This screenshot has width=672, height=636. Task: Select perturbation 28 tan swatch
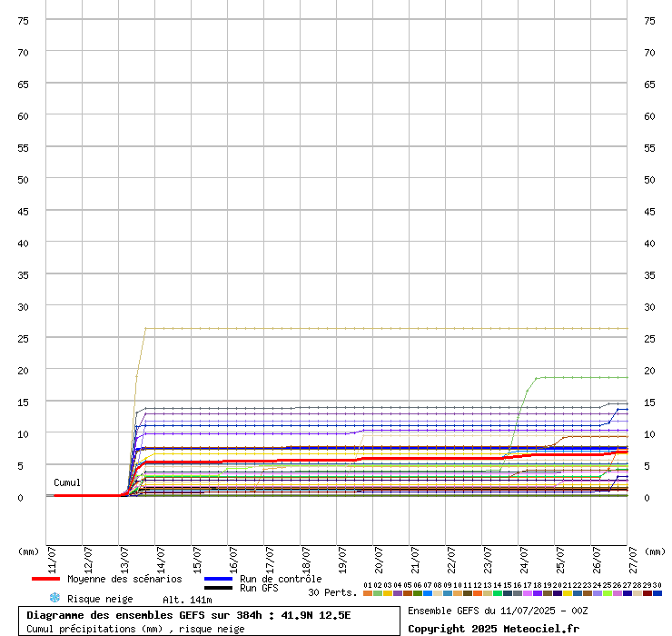[637, 593]
